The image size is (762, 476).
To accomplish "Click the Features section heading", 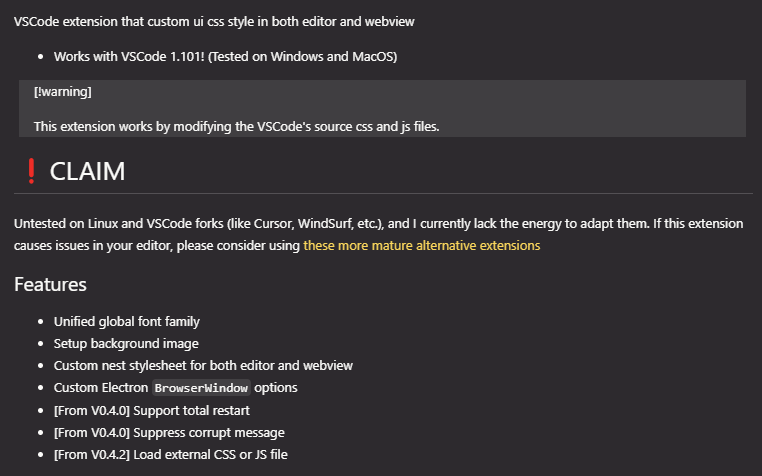I will (x=50, y=285).
